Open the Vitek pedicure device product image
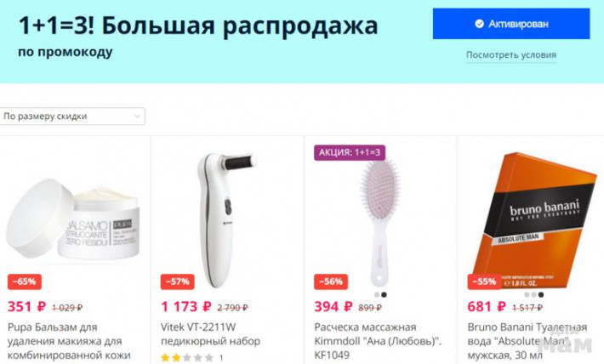The width and height of the screenshot is (604, 364). coord(225,220)
